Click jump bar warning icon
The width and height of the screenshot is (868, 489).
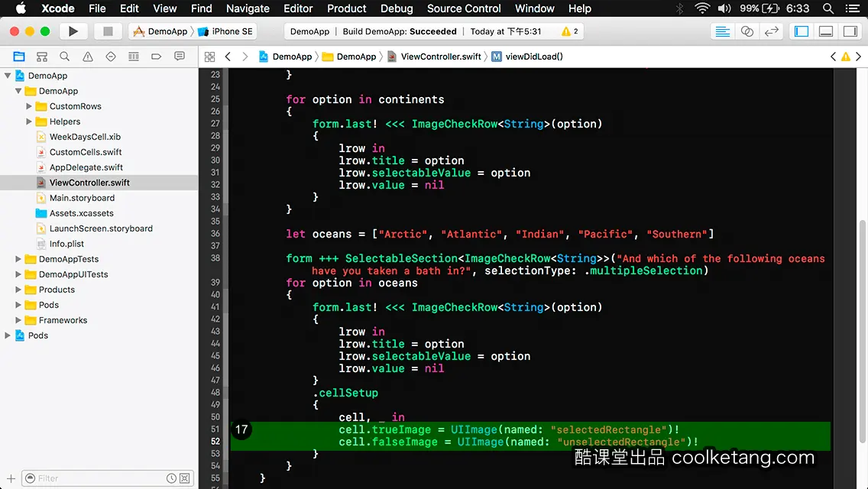846,57
